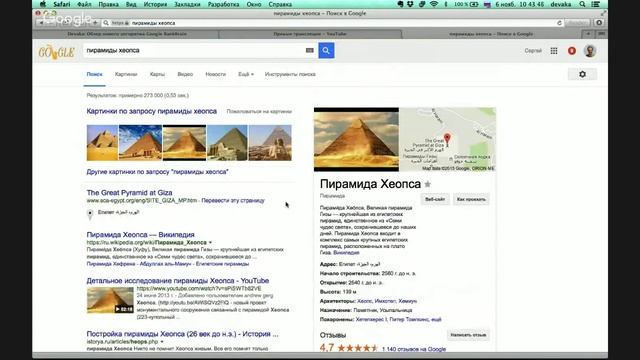Viewport: 640px width, 360px height.
Task: Select the Картинки search tab
Action: pyautogui.click(x=126, y=74)
